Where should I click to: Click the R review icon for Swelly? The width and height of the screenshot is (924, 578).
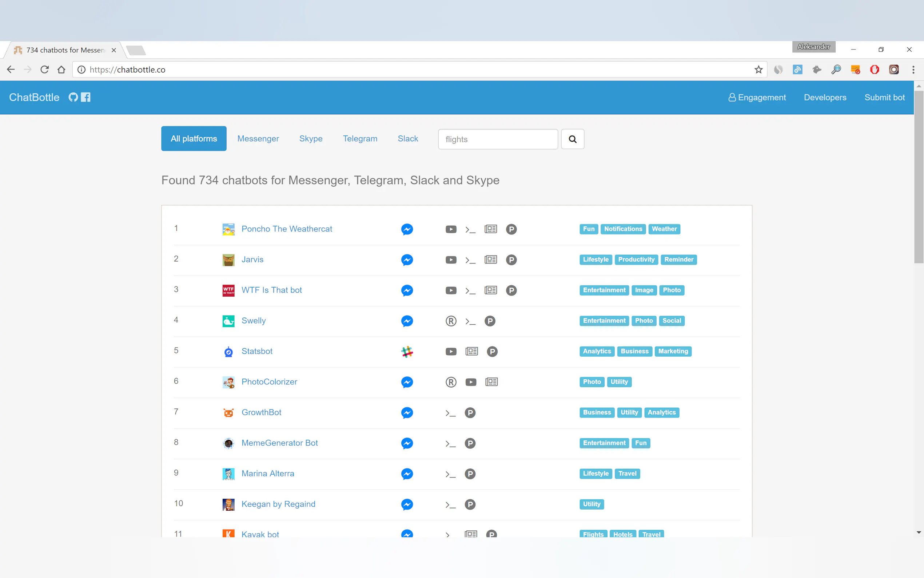click(x=451, y=321)
